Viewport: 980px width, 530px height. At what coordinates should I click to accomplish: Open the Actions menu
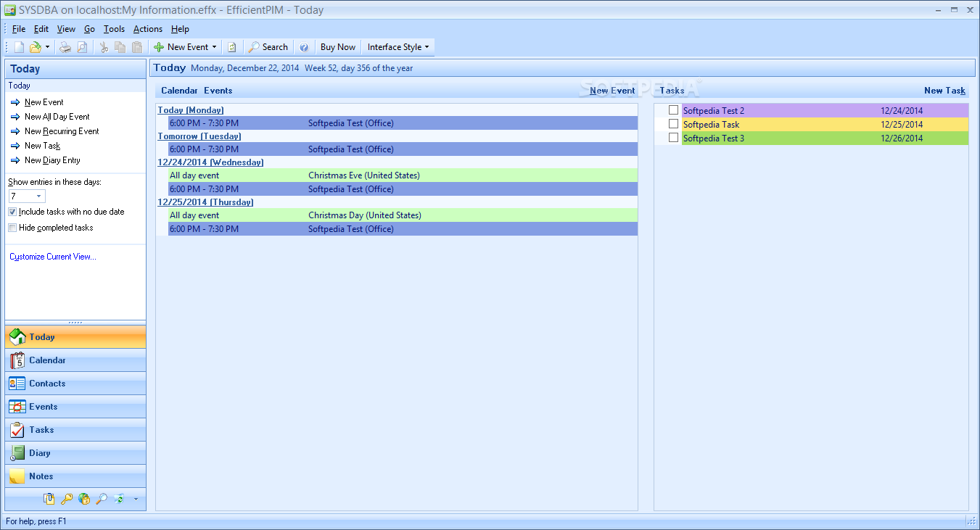[x=148, y=29]
